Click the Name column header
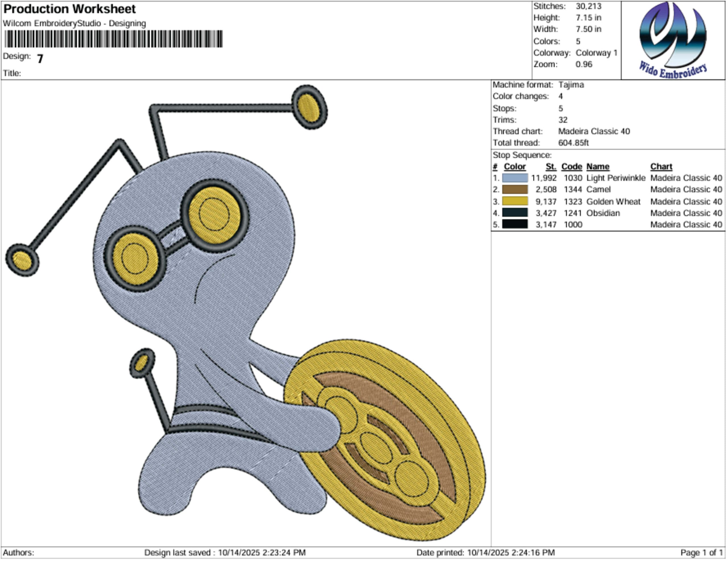Screen dimensions: 728x562 (x=598, y=166)
